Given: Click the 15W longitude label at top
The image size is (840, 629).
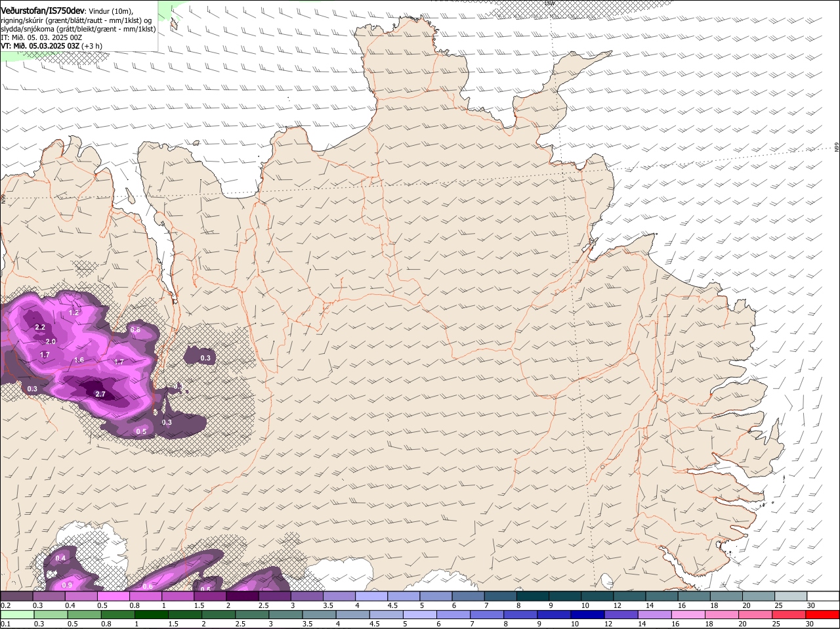Looking at the screenshot, I should [549, 3].
